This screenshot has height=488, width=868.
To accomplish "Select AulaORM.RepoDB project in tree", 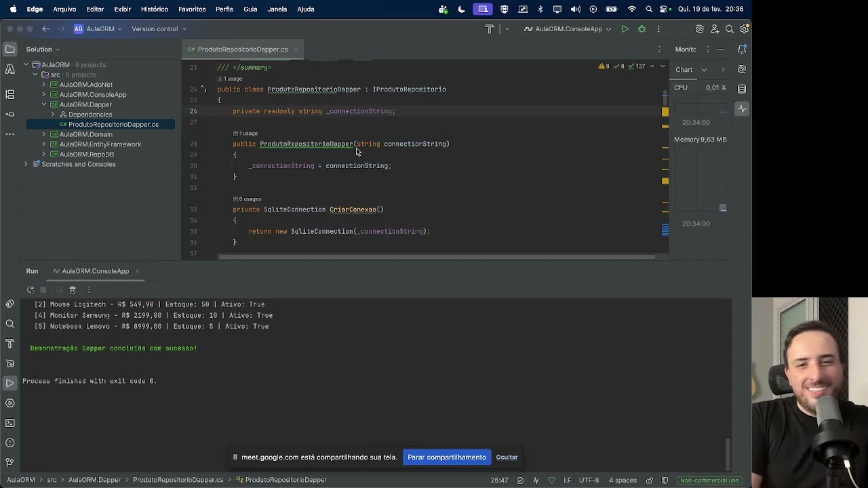I will pyautogui.click(x=87, y=154).
